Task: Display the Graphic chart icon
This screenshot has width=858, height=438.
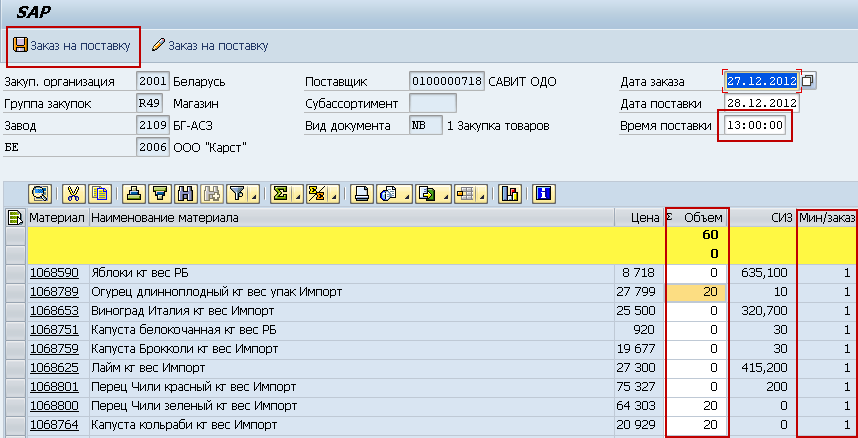Action: (x=512, y=193)
